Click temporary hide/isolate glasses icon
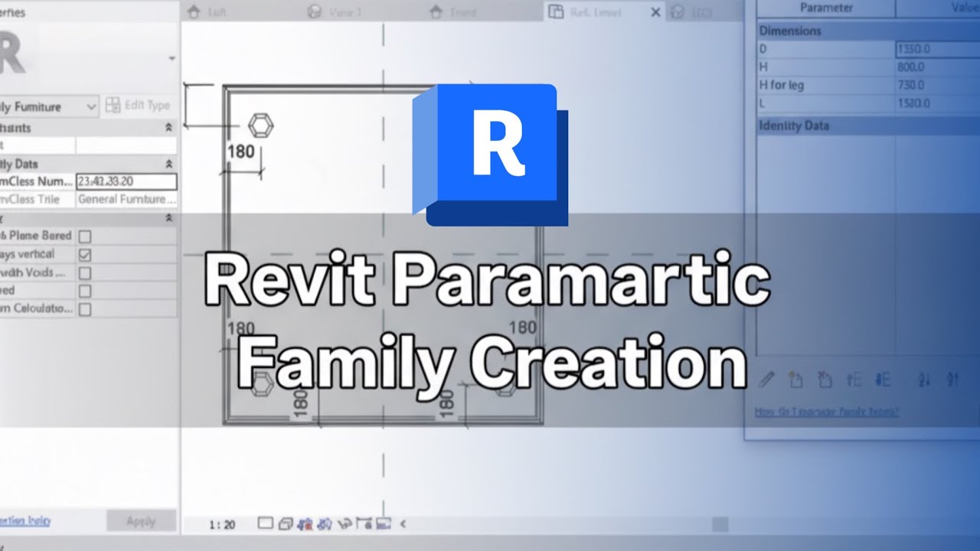This screenshot has width=980, height=551. pos(345,523)
